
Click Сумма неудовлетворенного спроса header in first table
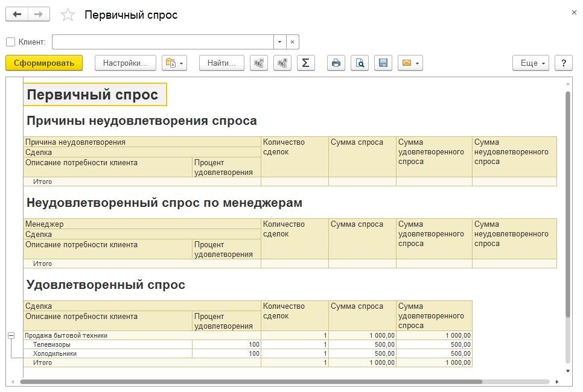515,157
